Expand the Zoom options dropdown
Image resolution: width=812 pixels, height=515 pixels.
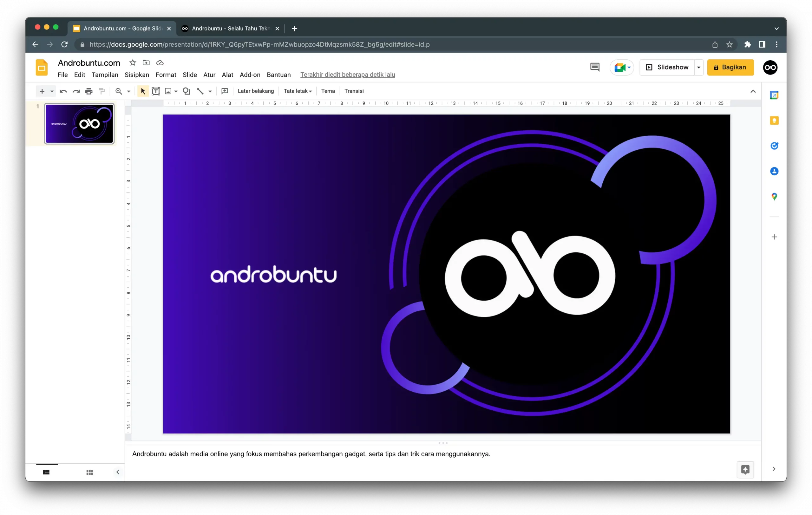point(128,91)
